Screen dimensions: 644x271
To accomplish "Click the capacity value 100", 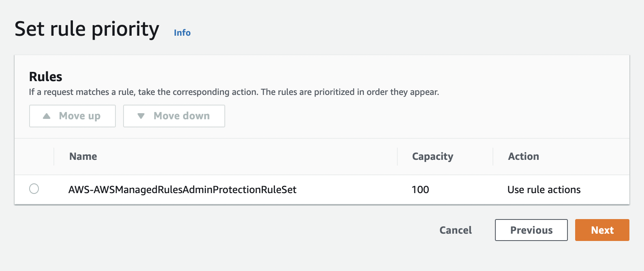I will tap(420, 189).
